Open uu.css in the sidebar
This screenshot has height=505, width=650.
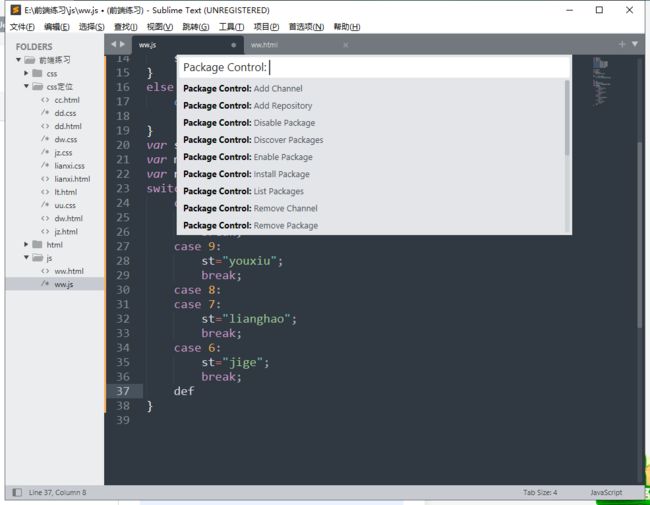click(x=65, y=205)
